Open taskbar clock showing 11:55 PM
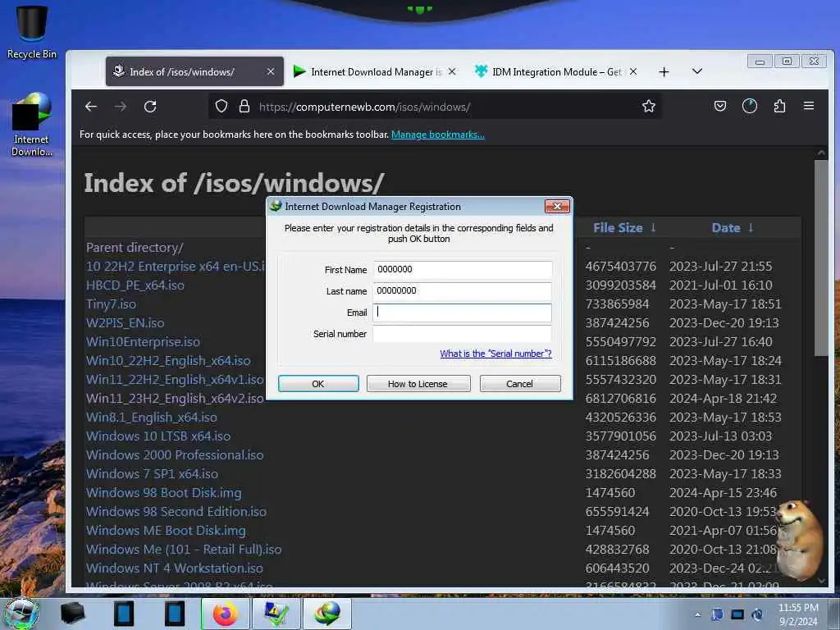The image size is (840, 630). pyautogui.click(x=797, y=614)
